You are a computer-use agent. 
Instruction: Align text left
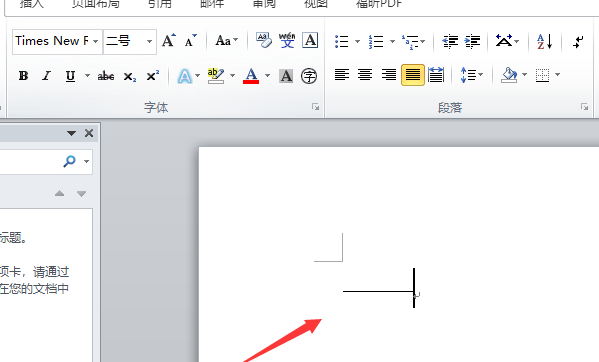click(x=342, y=75)
